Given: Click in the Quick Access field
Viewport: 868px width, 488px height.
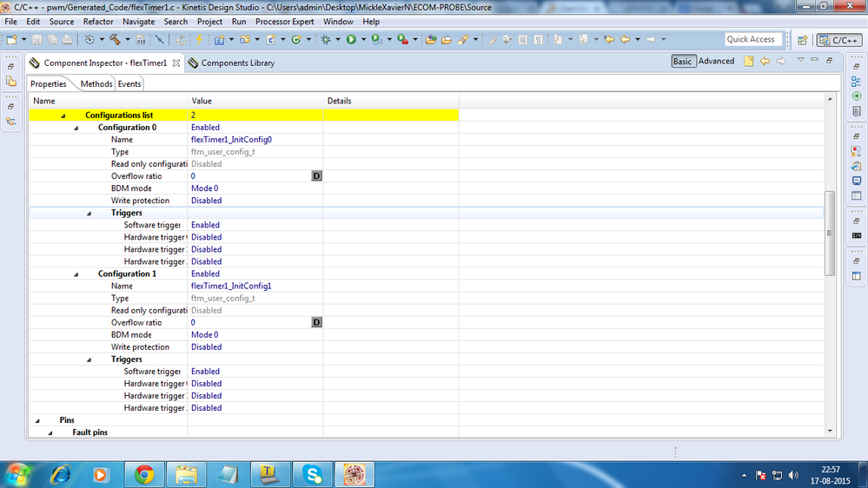Looking at the screenshot, I should click(752, 39).
